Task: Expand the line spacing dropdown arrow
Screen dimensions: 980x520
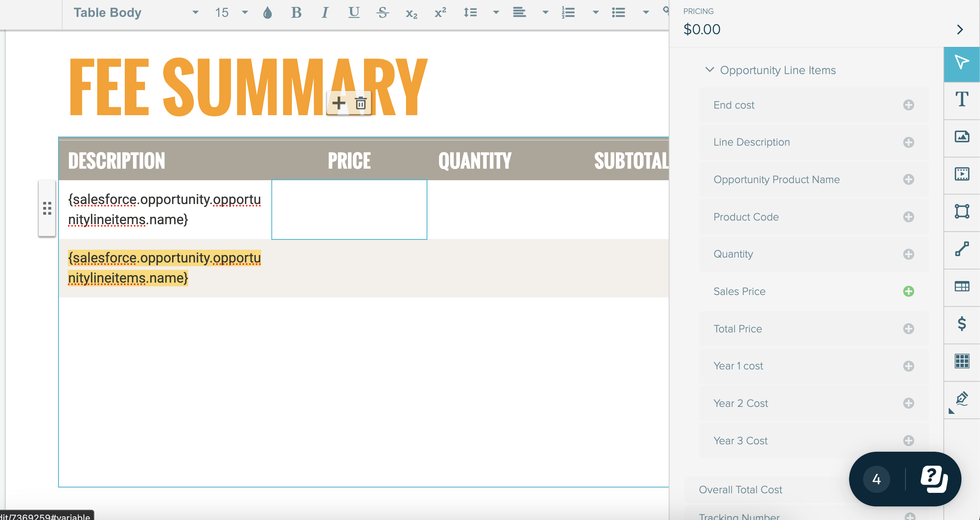Action: click(496, 13)
